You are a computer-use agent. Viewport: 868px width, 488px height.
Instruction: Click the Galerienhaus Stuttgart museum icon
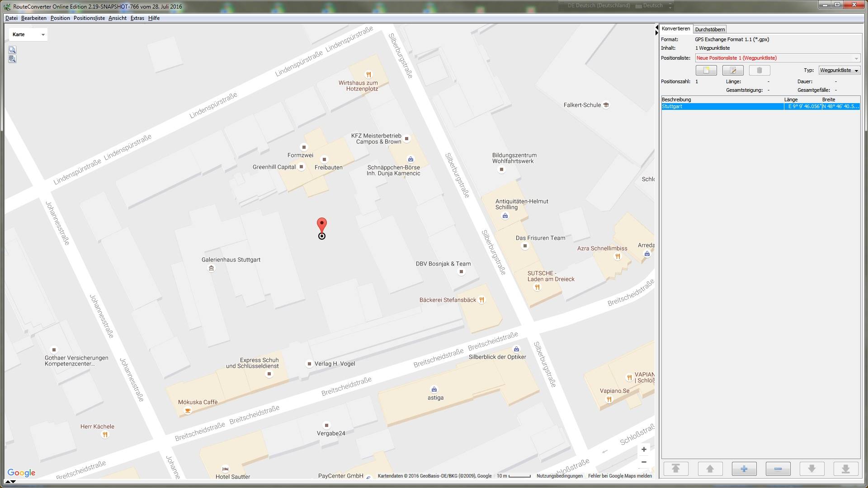coord(211,269)
